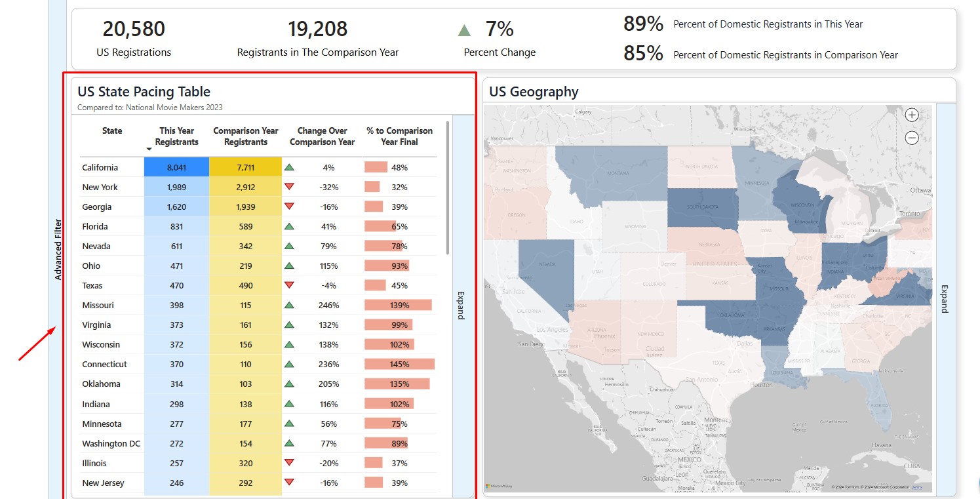The width and height of the screenshot is (980, 499).
Task: Open the Terms link on the map
Action: [917, 487]
